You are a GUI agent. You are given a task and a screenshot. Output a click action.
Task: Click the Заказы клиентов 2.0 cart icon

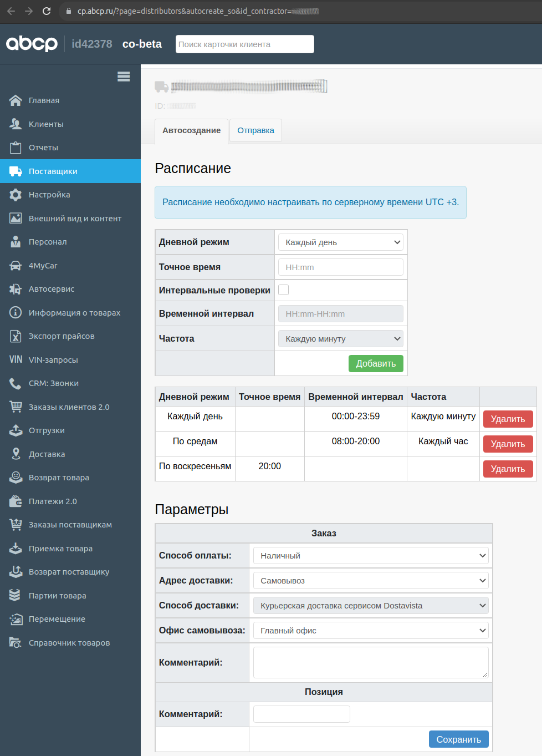pyautogui.click(x=16, y=407)
